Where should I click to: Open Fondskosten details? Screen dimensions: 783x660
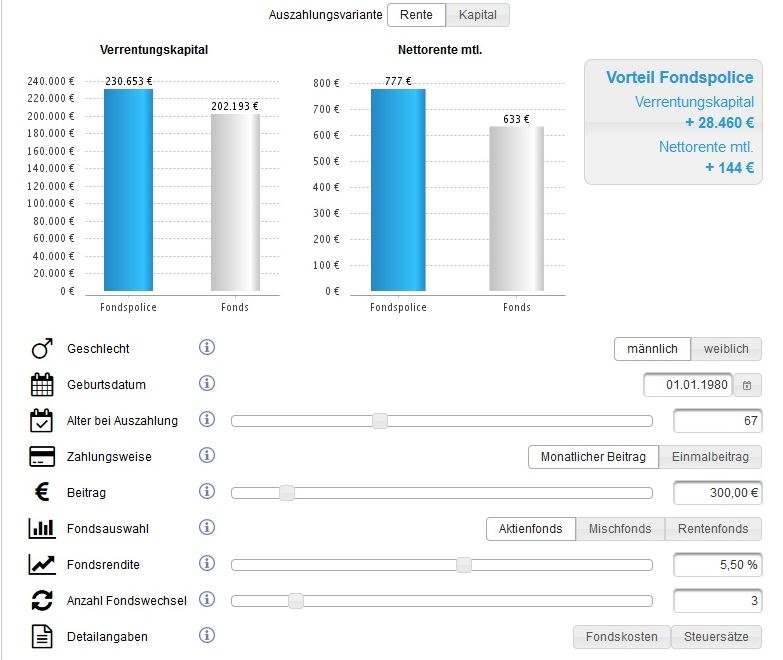tap(621, 637)
